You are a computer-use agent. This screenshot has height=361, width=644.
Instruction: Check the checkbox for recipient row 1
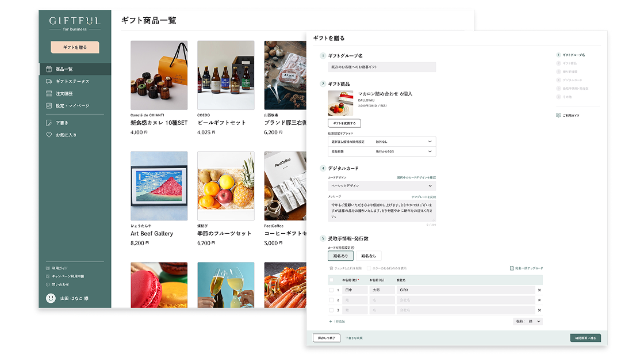pos(331,290)
